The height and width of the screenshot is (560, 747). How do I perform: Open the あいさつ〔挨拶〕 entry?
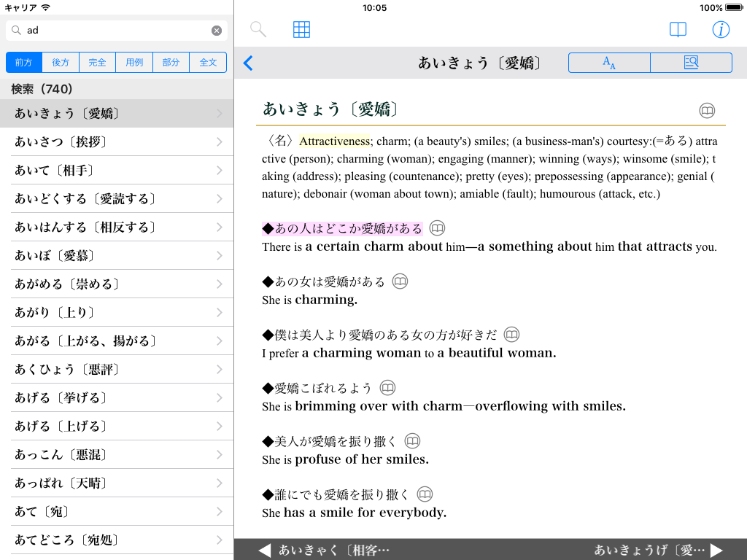coord(117,142)
